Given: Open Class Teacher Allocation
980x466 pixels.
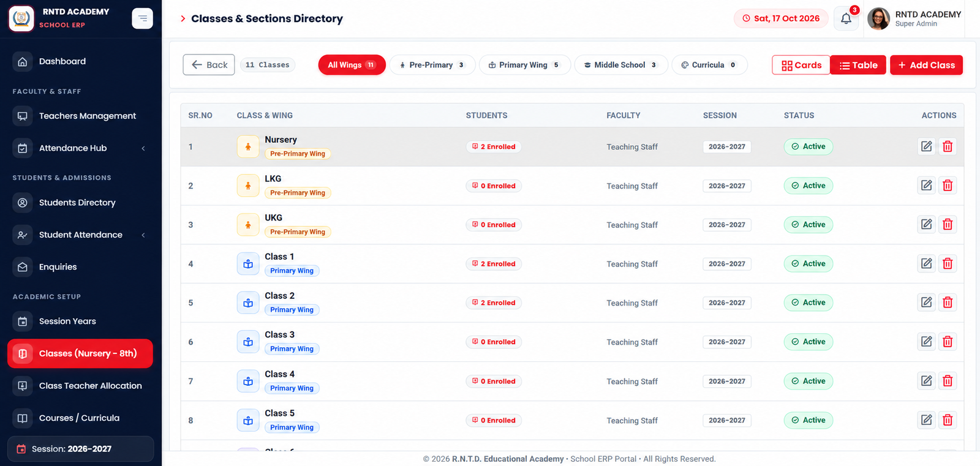Looking at the screenshot, I should coord(80,386).
